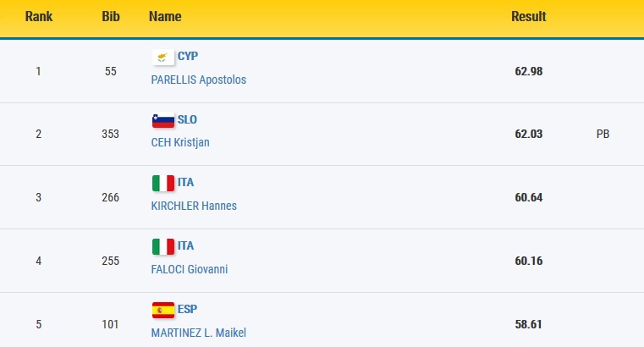Open FALOCI Giovanni athlete profile
Viewport: 644px width, 347px height.
tap(190, 269)
